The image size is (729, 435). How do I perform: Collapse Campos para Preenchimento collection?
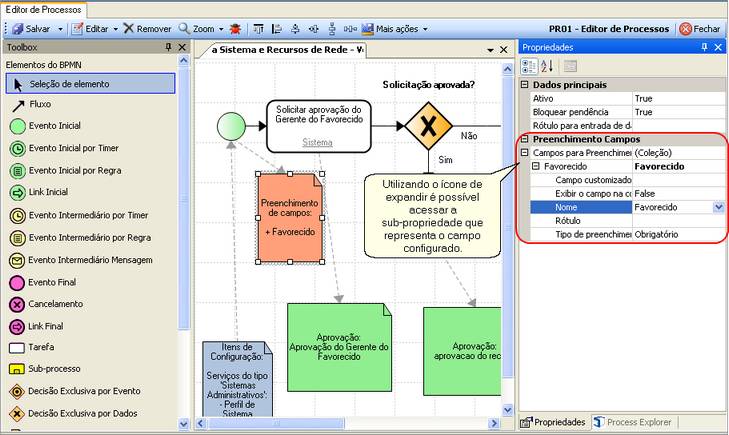[524, 152]
